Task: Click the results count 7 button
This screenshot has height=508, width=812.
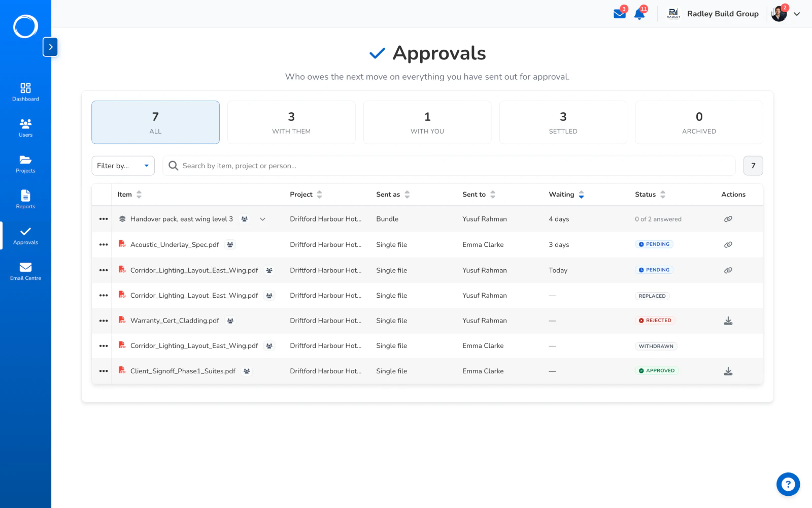Action: point(753,166)
